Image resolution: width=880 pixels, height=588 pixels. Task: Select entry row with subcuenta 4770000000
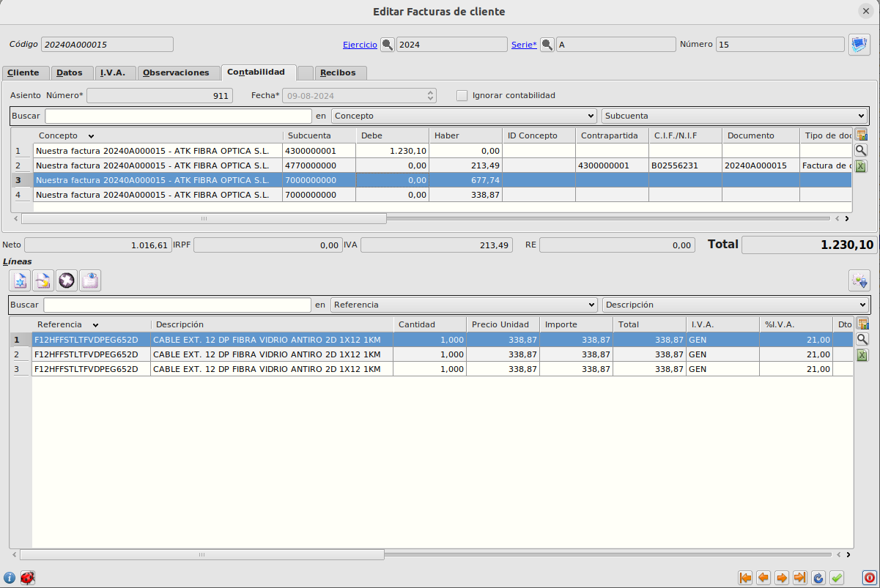442,165
